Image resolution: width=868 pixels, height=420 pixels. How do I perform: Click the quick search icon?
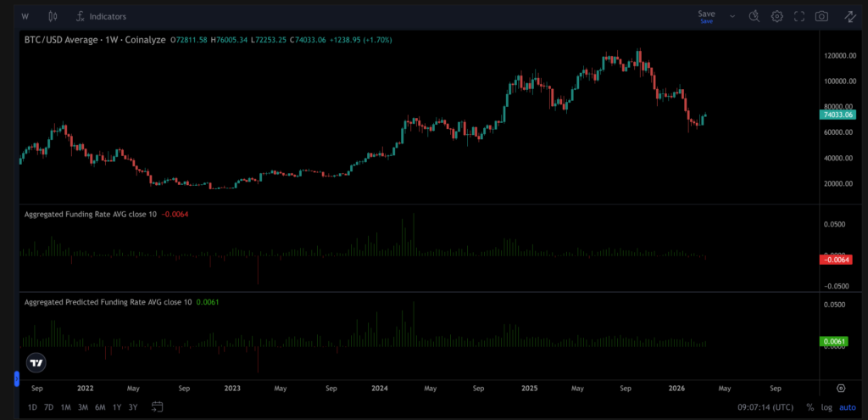(754, 16)
